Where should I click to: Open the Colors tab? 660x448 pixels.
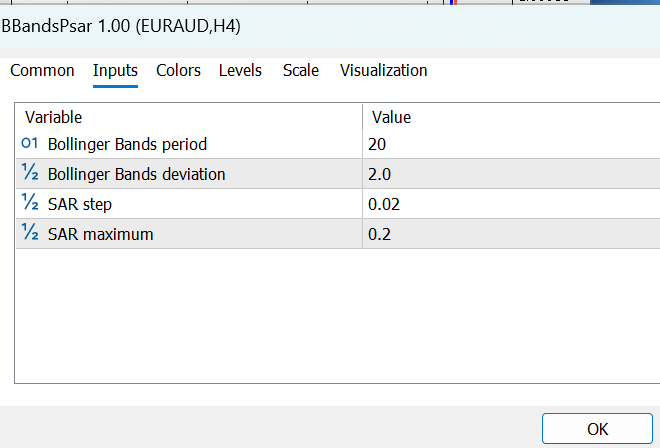(x=178, y=70)
